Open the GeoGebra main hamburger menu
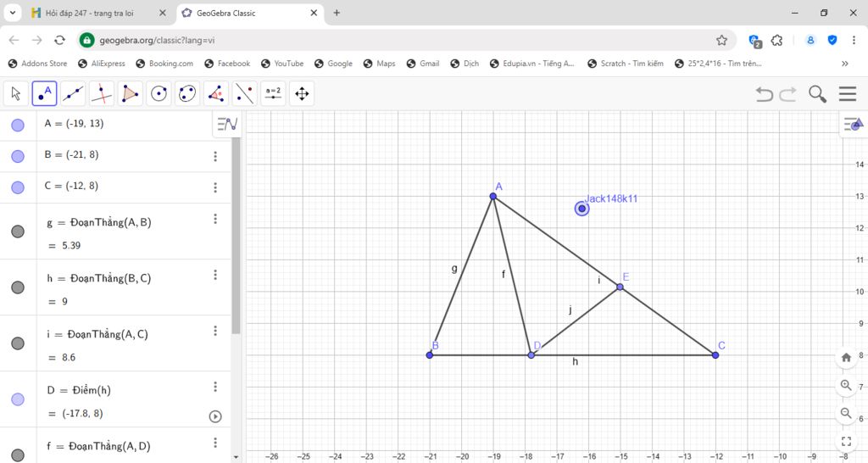The width and height of the screenshot is (868, 463). point(848,93)
